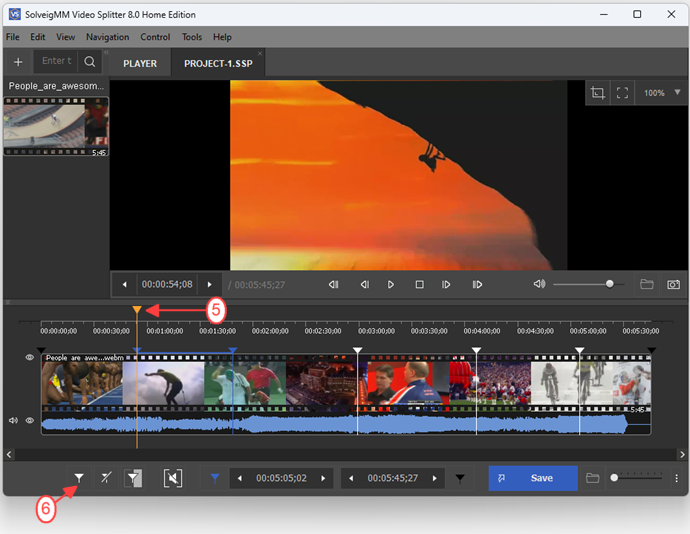Open the Help menu

click(222, 37)
